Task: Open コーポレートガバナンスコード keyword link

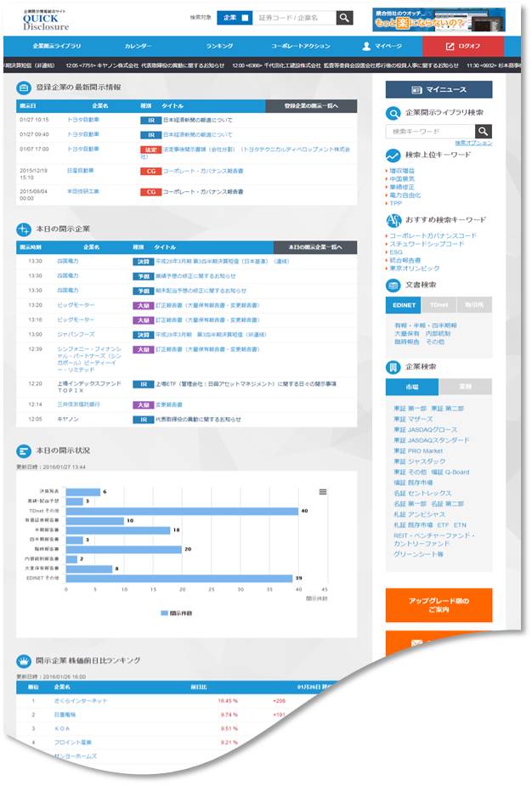Action: [x=433, y=235]
